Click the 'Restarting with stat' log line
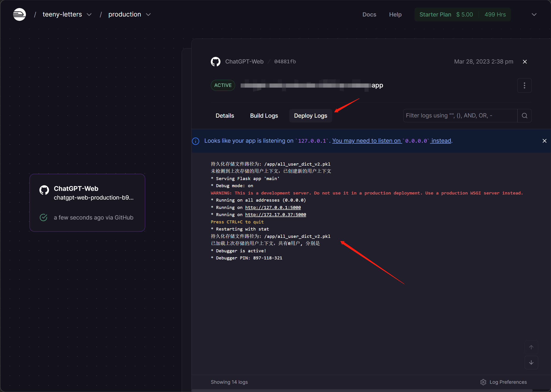Image resolution: width=551 pixels, height=392 pixels. (240, 229)
